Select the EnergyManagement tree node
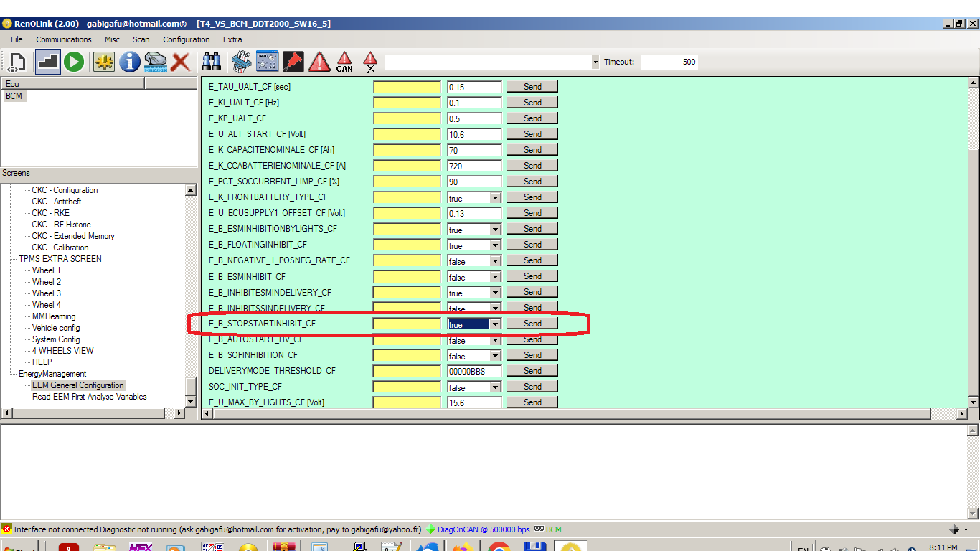Viewport: 980px width, 551px height. pos(52,374)
